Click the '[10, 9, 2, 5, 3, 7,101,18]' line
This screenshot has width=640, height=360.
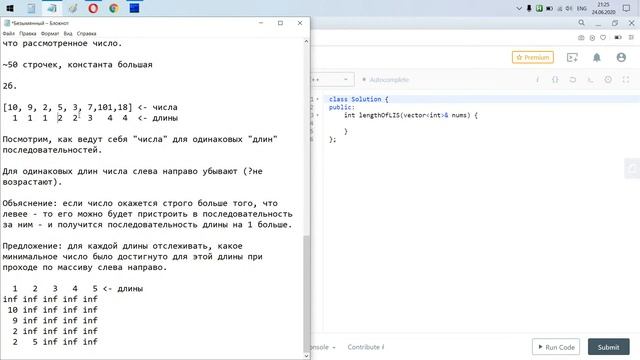click(67, 107)
